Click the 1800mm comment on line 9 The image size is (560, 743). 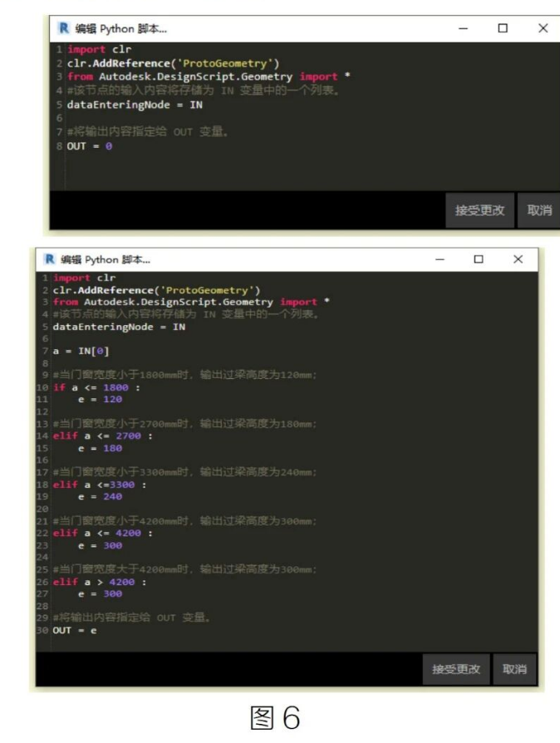point(184,375)
